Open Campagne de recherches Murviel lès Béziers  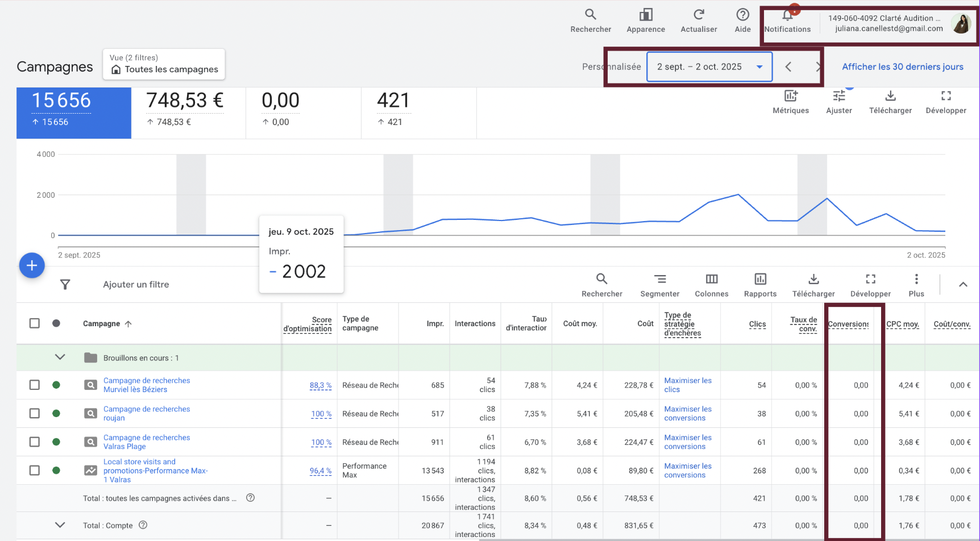tap(147, 385)
